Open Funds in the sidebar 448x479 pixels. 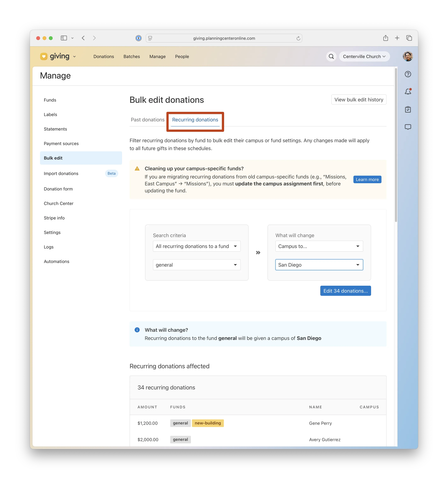tap(81, 100)
